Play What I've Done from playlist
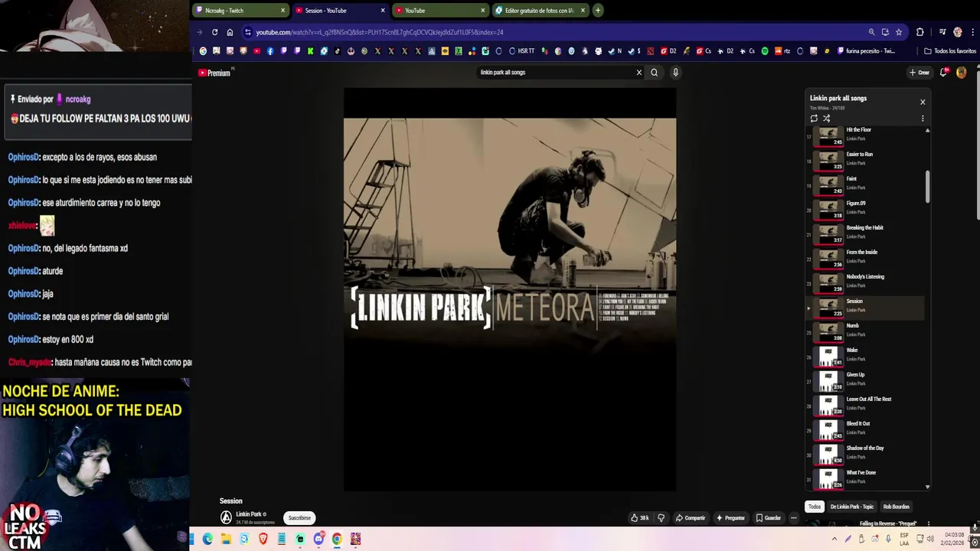 (x=867, y=478)
